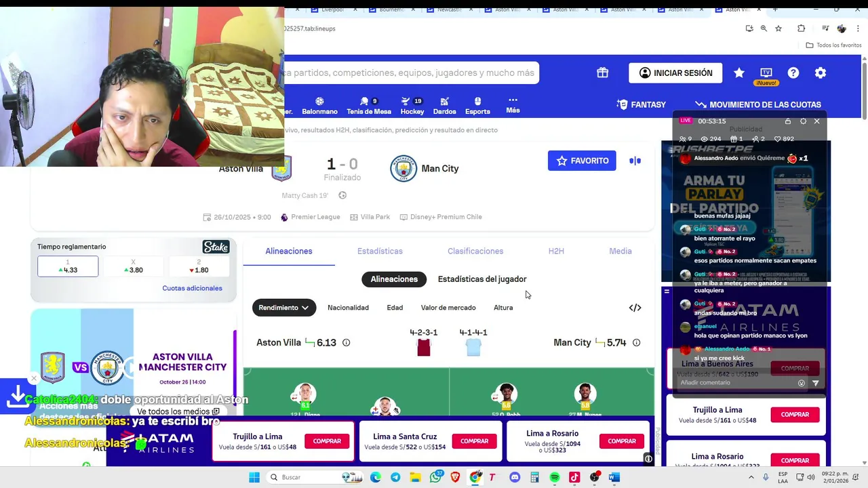
Task: Select Esports icon
Action: [477, 105]
